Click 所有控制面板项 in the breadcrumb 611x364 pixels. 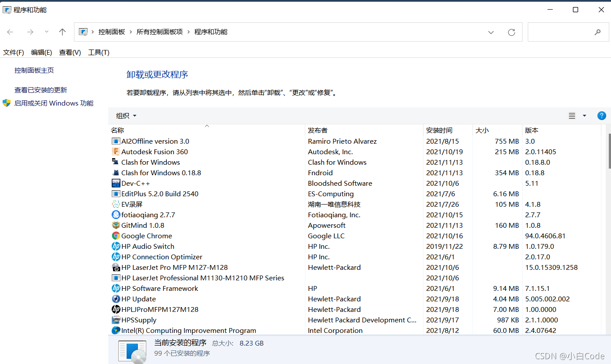(160, 32)
